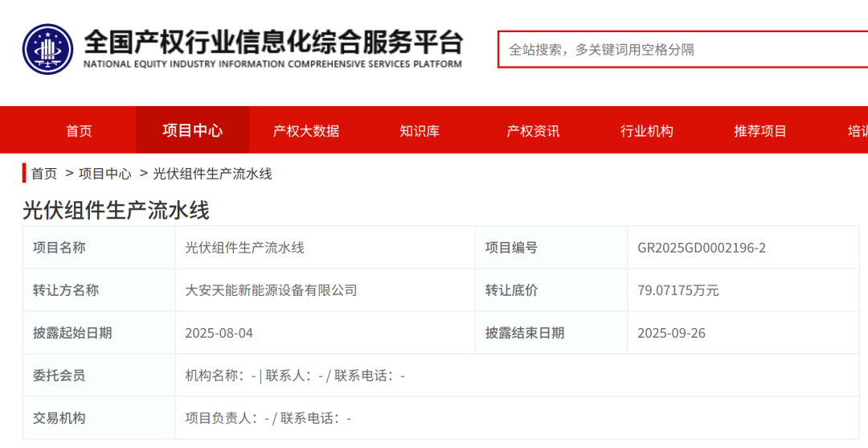
Task: Click the disclosure start date 2025-08-04
Action: click(219, 333)
